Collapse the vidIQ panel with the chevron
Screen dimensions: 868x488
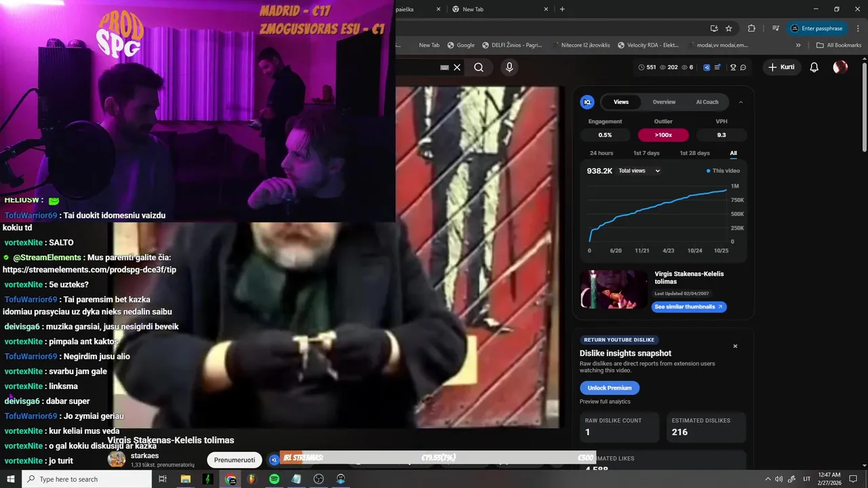(x=741, y=102)
